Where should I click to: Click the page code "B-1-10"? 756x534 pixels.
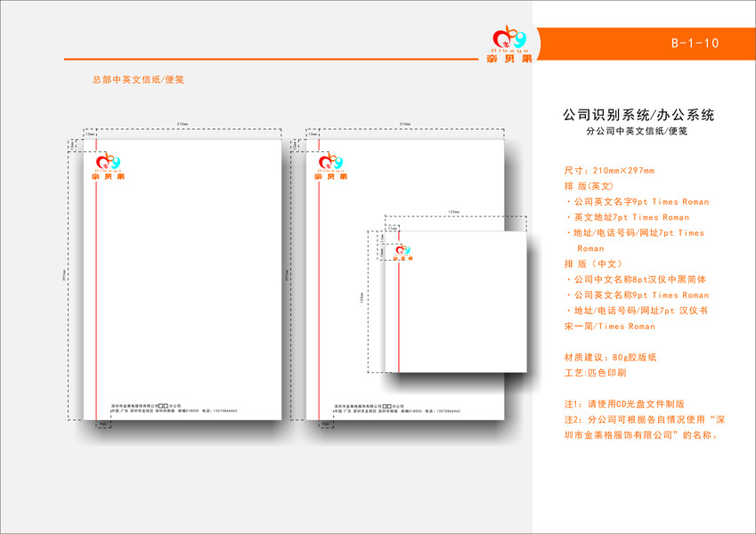695,44
